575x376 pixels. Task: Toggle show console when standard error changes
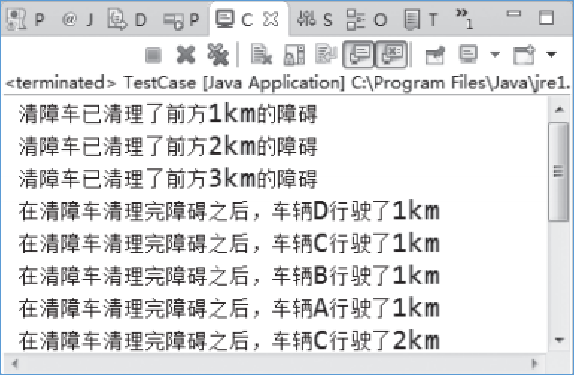point(391,55)
